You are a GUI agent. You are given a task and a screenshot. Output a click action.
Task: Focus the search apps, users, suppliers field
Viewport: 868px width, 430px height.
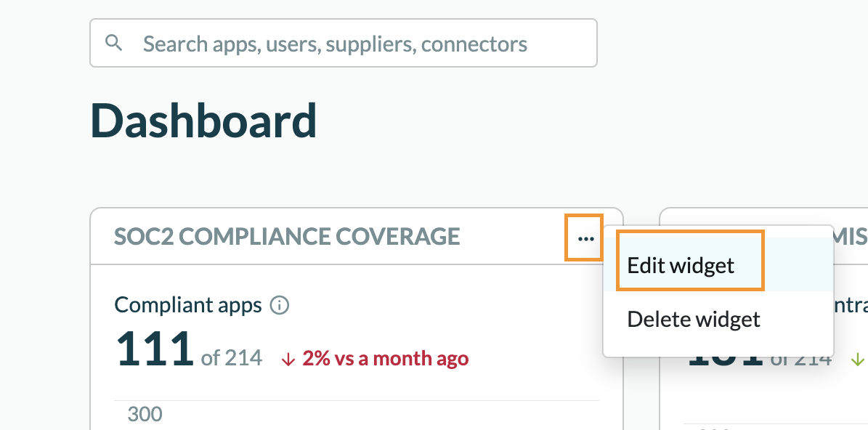coord(349,44)
